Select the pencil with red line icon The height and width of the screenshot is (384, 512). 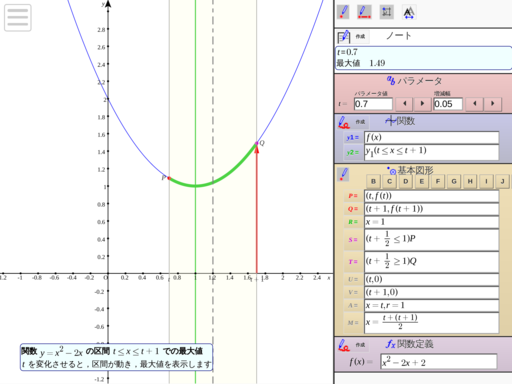click(x=364, y=12)
